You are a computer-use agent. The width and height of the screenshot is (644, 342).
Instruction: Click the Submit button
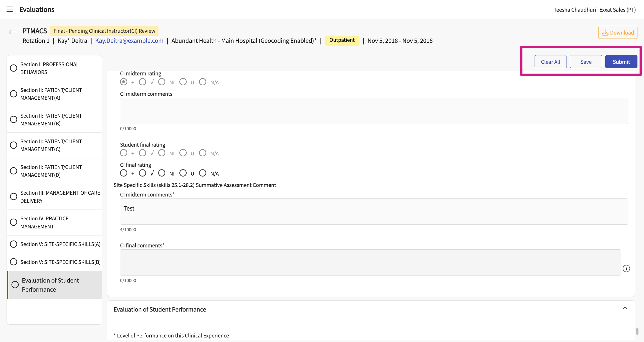click(x=621, y=62)
